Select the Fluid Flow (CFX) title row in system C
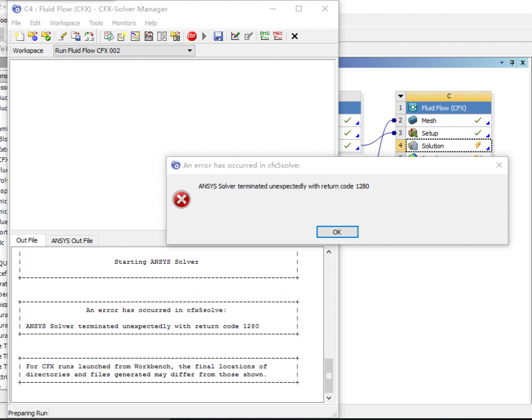The width and height of the screenshot is (532, 420). coord(449,108)
